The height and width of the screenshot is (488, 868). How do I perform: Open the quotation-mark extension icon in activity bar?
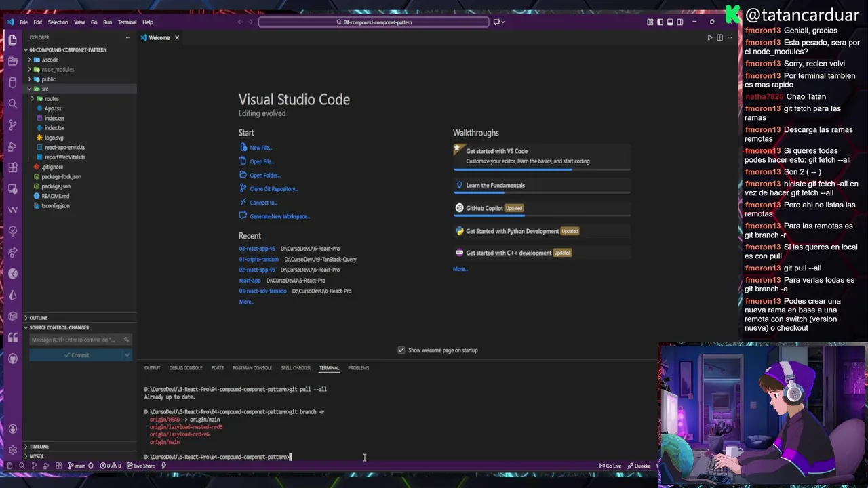12,338
